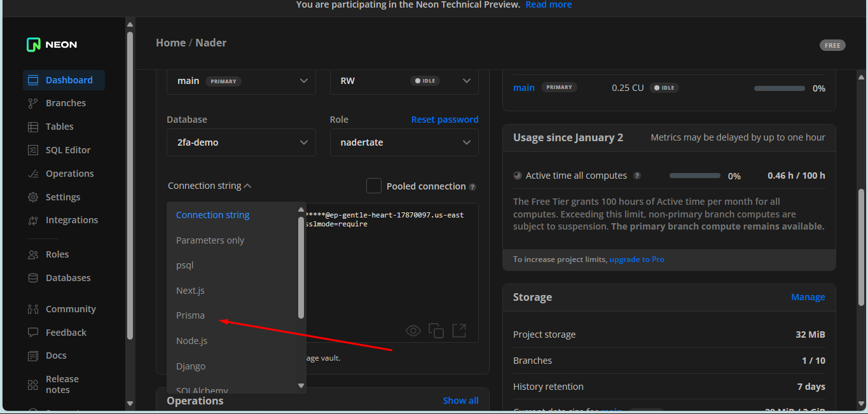
Task: Click the Roles people icon
Action: pyautogui.click(x=33, y=254)
